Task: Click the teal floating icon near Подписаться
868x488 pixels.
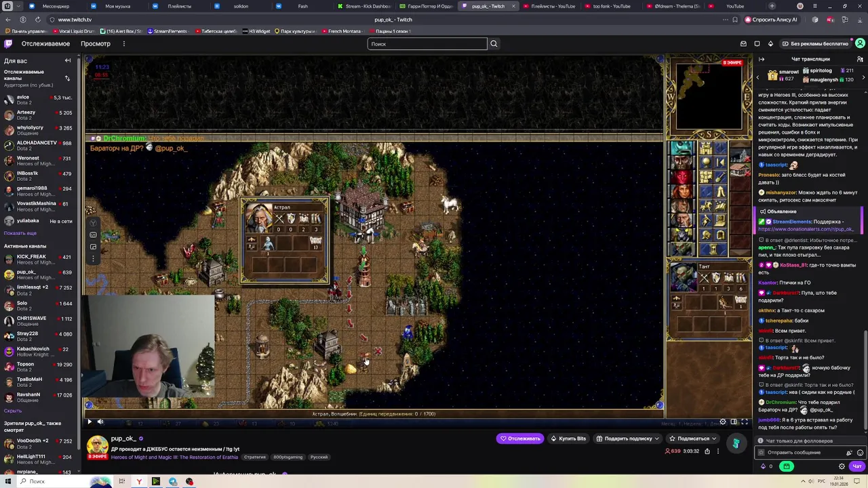Action: (736, 443)
